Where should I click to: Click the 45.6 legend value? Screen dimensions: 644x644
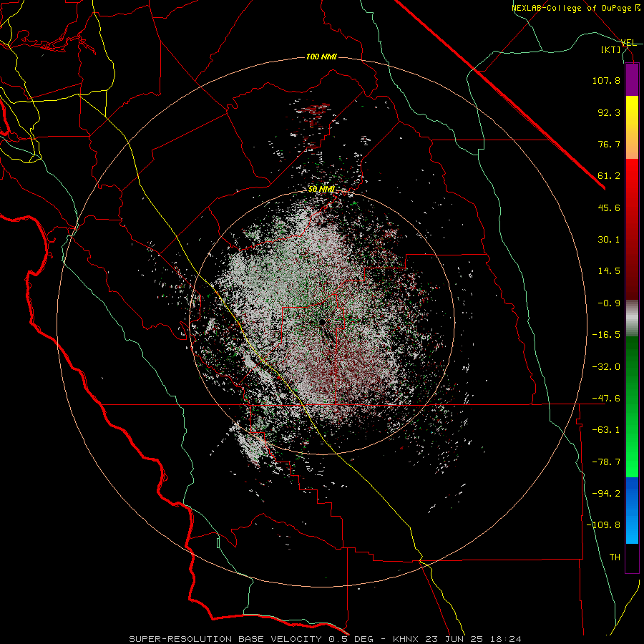click(x=609, y=208)
